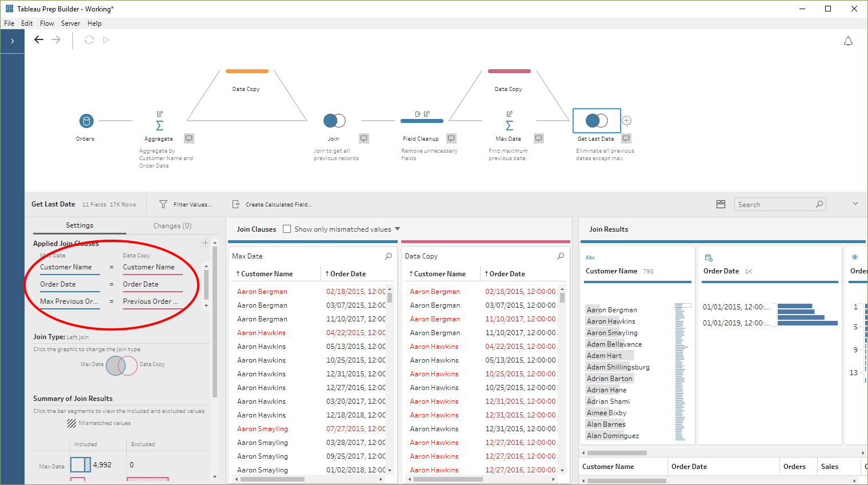Viewport: 868px width, 485px height.
Task: Collapse the profile pane with the chevron
Action: click(855, 204)
